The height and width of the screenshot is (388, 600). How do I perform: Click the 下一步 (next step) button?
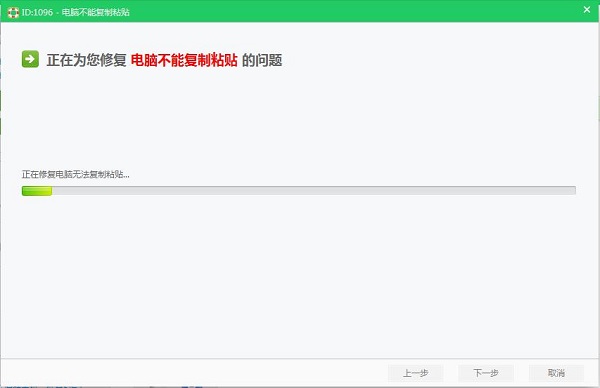[x=486, y=373]
